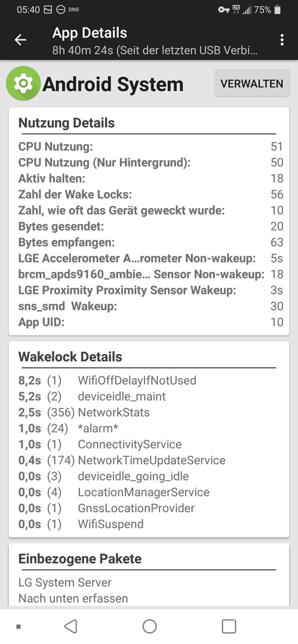
Task: Tap the Nach unten erfassen package
Action: 73,599
